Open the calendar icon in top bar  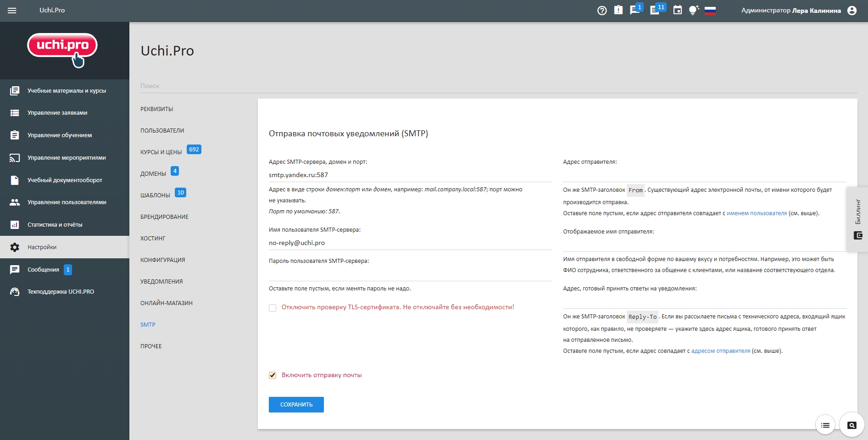click(678, 10)
